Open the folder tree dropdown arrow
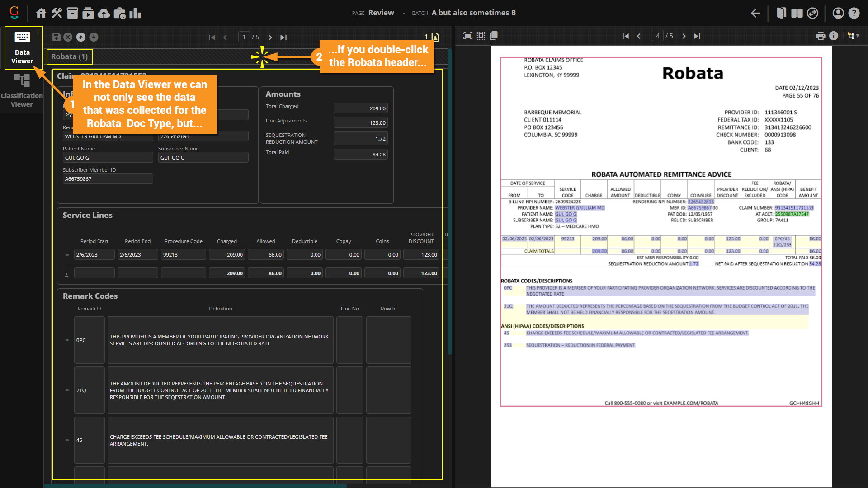Screen dimensions: 868x488 click(x=858, y=36)
